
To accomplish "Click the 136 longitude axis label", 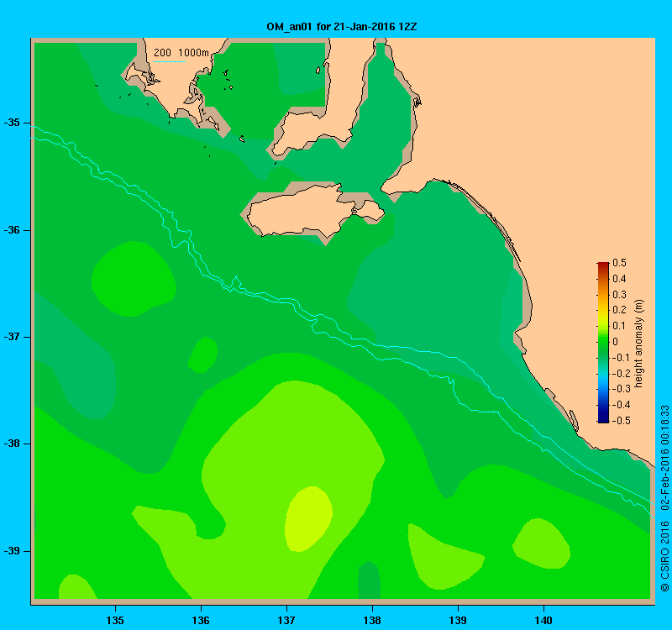I will pyautogui.click(x=201, y=620).
